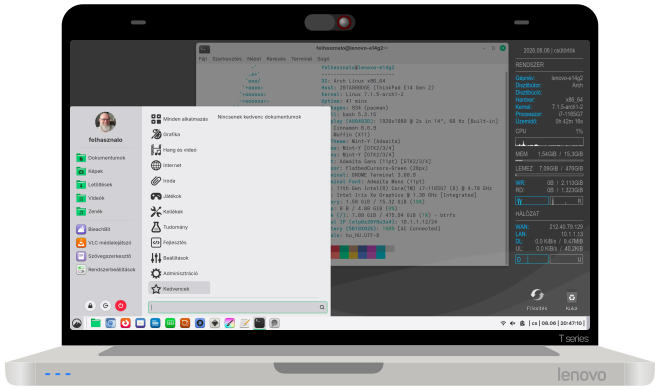Click the application menu search field
660x390 pixels.
tap(238, 307)
